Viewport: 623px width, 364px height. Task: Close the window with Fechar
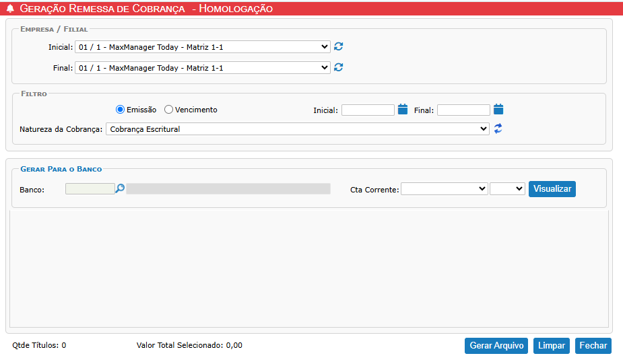[593, 346]
